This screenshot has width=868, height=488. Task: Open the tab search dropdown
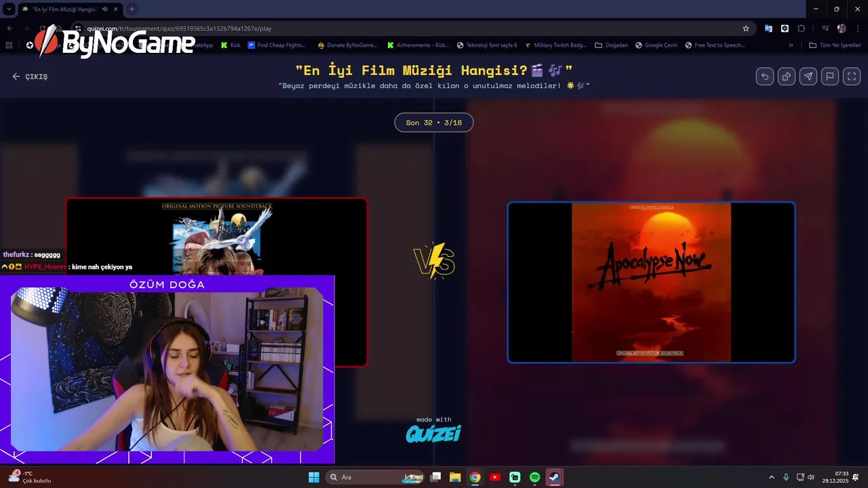tap(9, 9)
